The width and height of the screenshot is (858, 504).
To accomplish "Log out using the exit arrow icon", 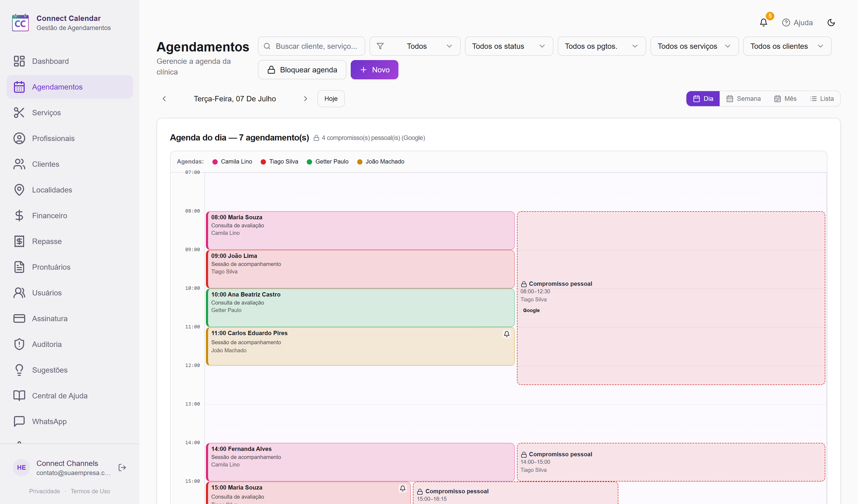I will click(122, 468).
